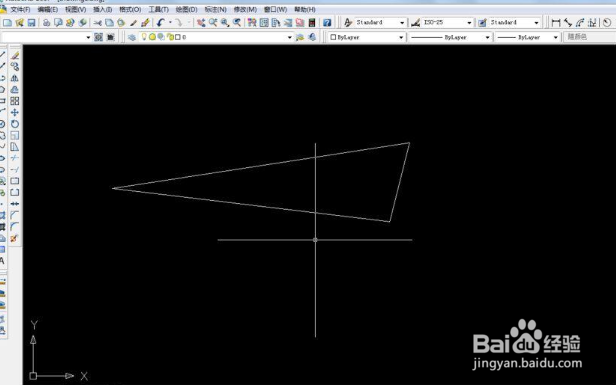Select the Mirror tool
This screenshot has width=616, height=385.
pyautogui.click(x=15, y=78)
